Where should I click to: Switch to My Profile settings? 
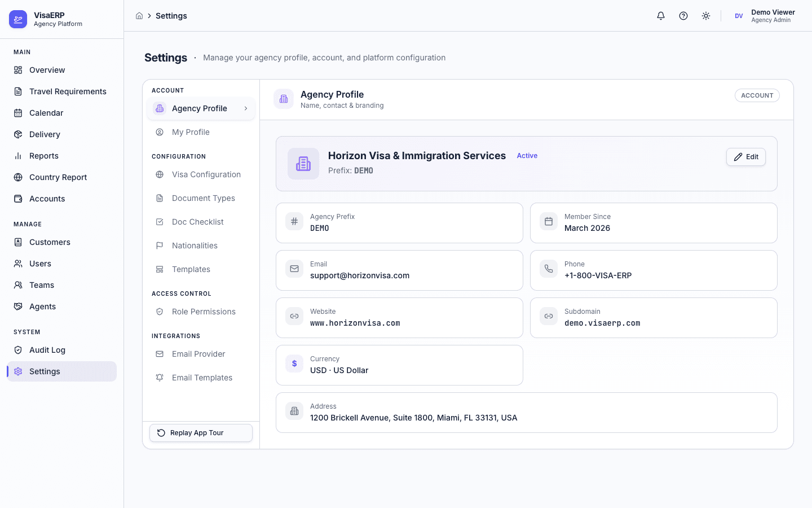click(x=191, y=132)
